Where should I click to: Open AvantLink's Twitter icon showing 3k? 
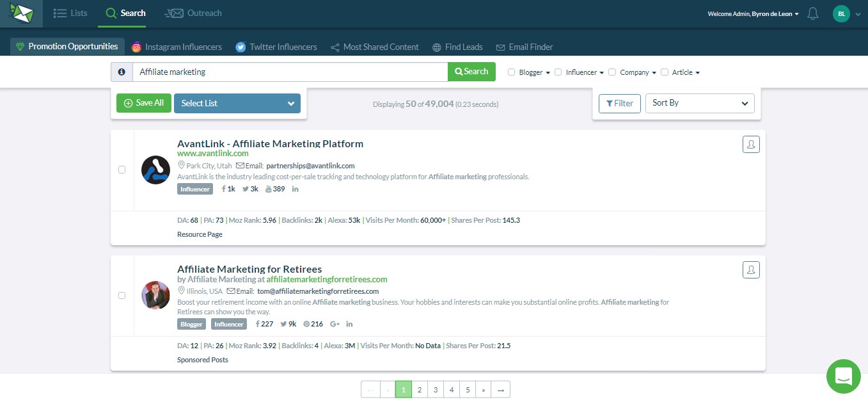pyautogui.click(x=245, y=189)
